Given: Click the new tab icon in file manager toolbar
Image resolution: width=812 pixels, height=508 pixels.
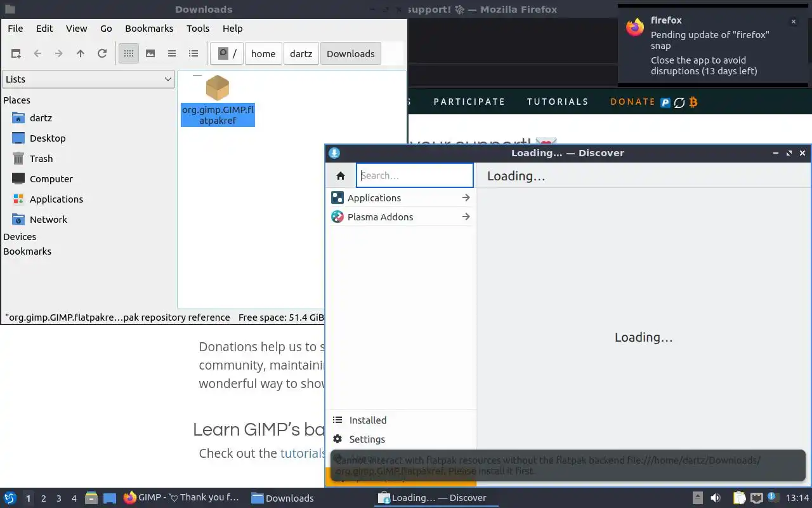Looking at the screenshot, I should pos(16,54).
